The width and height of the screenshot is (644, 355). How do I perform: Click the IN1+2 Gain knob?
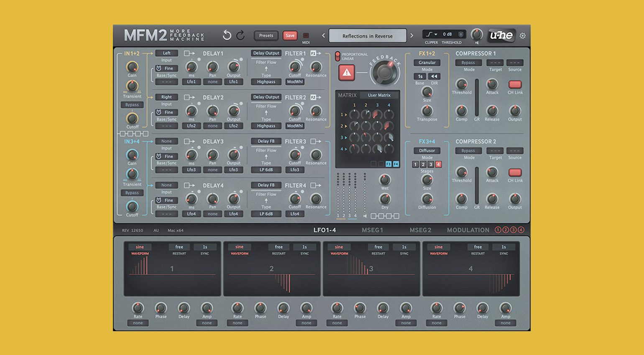pyautogui.click(x=132, y=66)
